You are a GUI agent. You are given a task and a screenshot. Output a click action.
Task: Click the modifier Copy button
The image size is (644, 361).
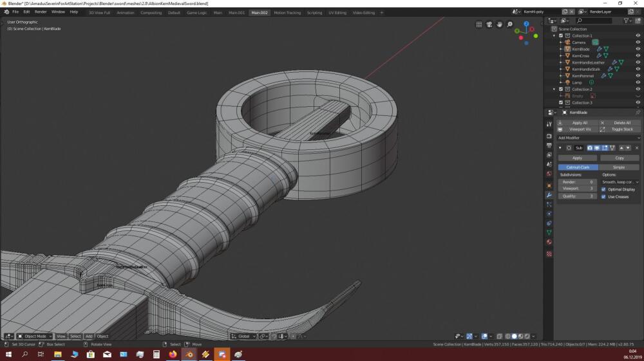pyautogui.click(x=620, y=158)
